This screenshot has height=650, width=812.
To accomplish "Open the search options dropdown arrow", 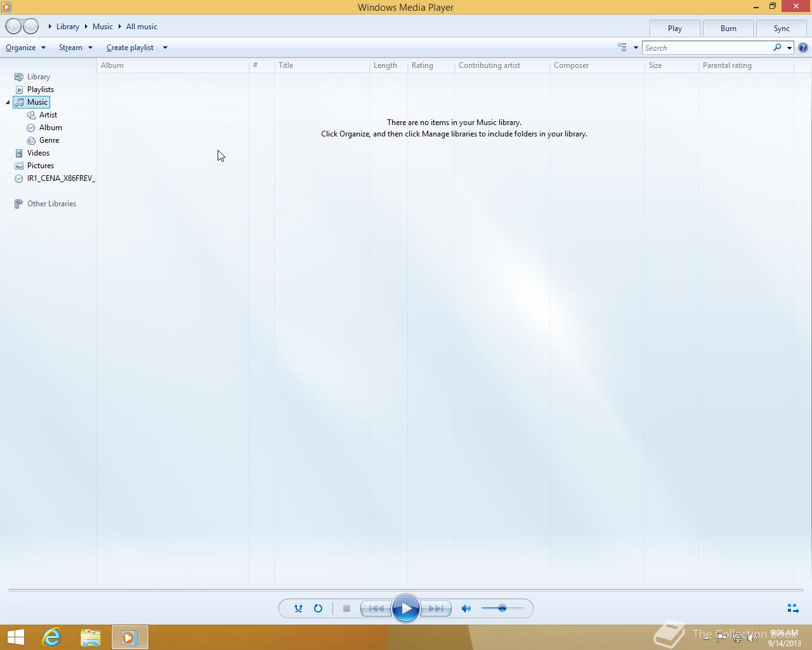I will click(789, 48).
